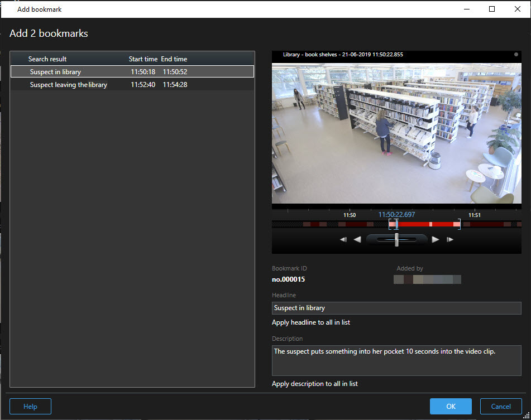Apply headline to all in list

[x=311, y=322]
